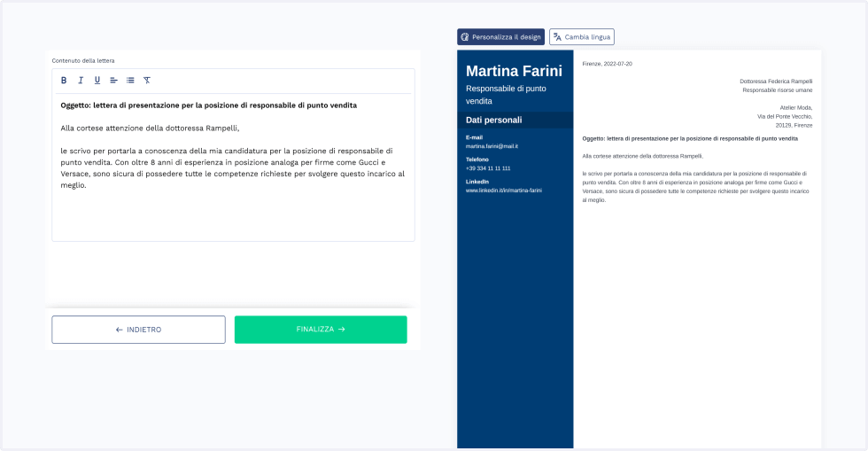The width and height of the screenshot is (868, 451).
Task: Click the bold Oggetto line in editor
Action: click(x=208, y=105)
